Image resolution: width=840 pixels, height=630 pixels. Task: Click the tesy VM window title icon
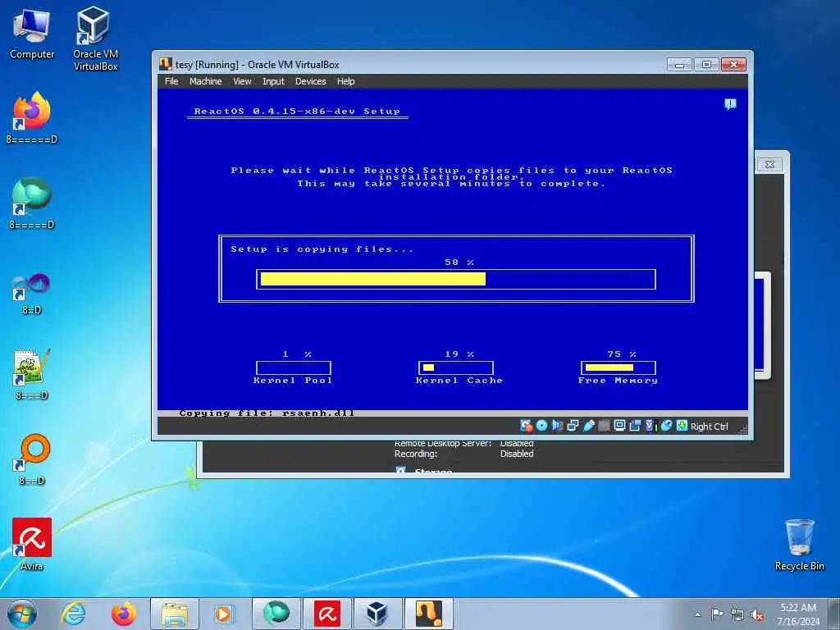pos(165,64)
